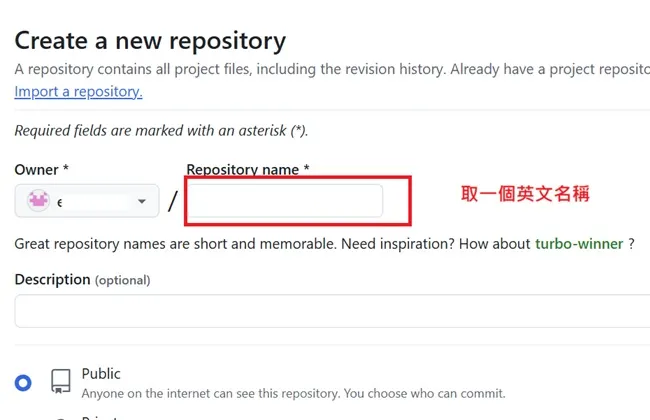Click the slash separator after Owner
Viewport: 650px width, 420px height.
coord(172,201)
